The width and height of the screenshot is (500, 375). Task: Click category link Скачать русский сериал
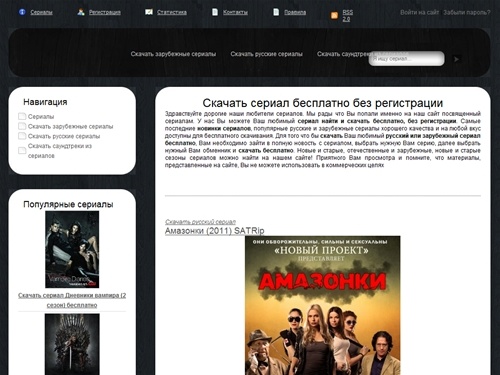pos(200,222)
